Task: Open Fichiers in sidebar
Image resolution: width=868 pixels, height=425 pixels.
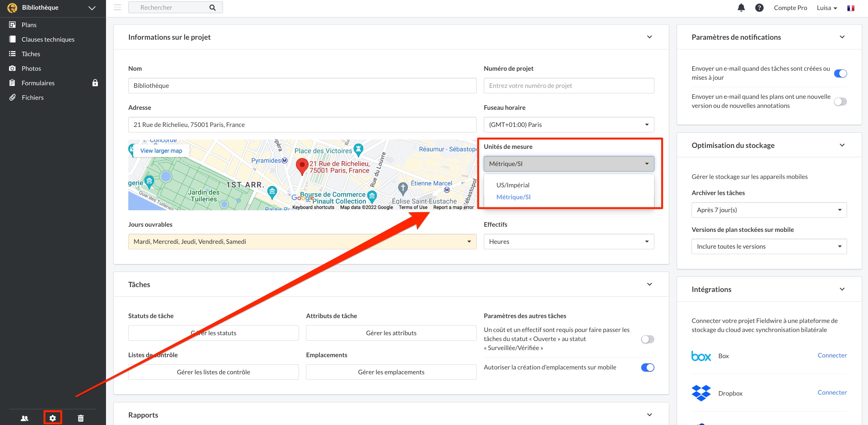Action: pyautogui.click(x=32, y=97)
